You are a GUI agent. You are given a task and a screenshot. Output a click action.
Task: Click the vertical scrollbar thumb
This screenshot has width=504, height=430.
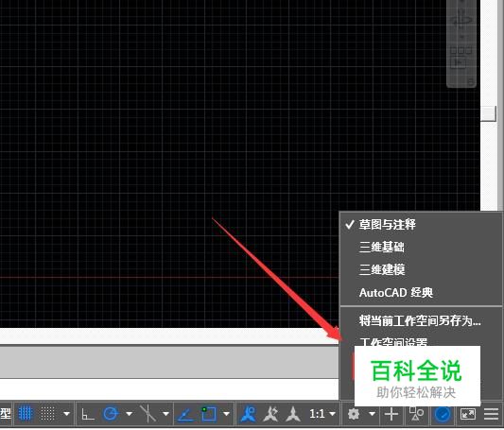pos(488,113)
